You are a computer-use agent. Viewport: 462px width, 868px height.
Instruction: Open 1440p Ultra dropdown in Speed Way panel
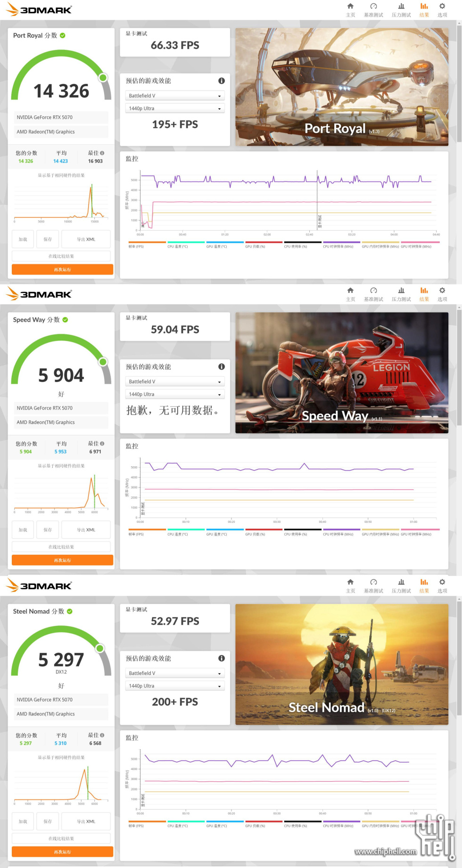coord(175,394)
